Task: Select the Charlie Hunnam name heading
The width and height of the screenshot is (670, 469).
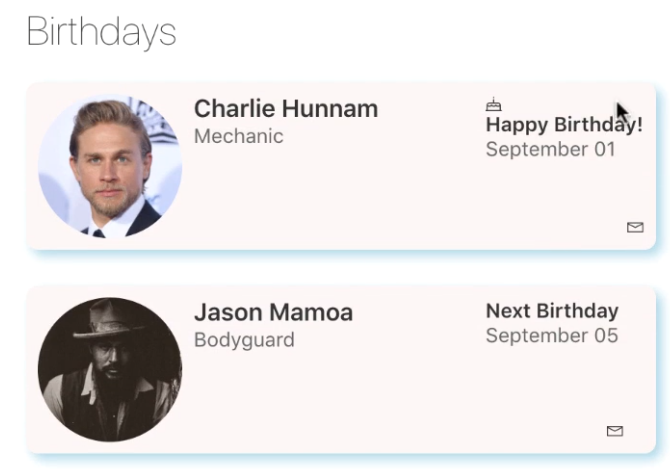Action: point(286,108)
